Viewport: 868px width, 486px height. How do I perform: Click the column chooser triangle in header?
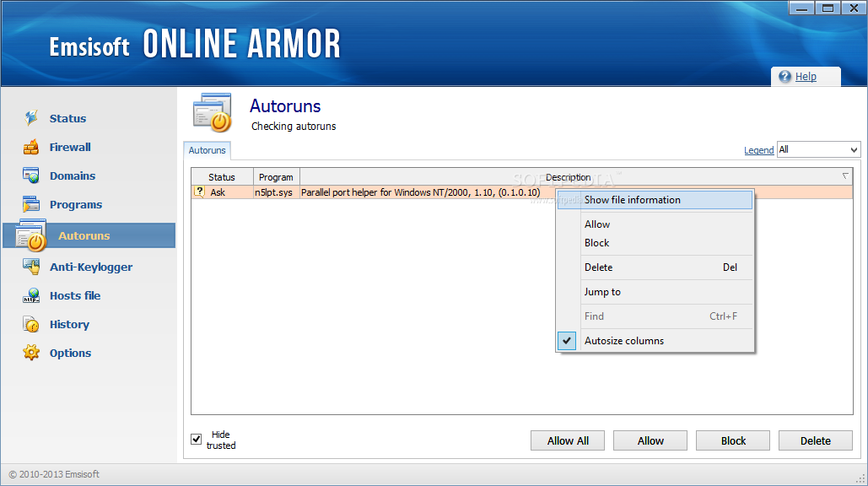845,176
